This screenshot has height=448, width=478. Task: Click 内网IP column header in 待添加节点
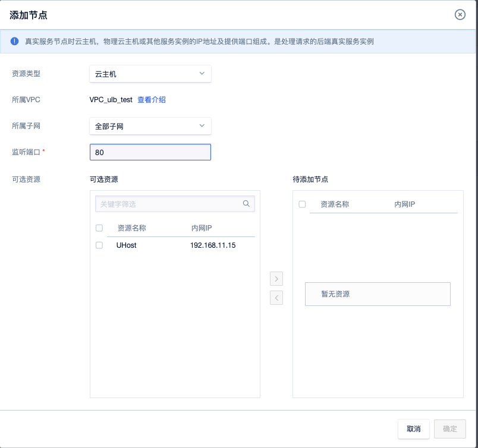404,204
